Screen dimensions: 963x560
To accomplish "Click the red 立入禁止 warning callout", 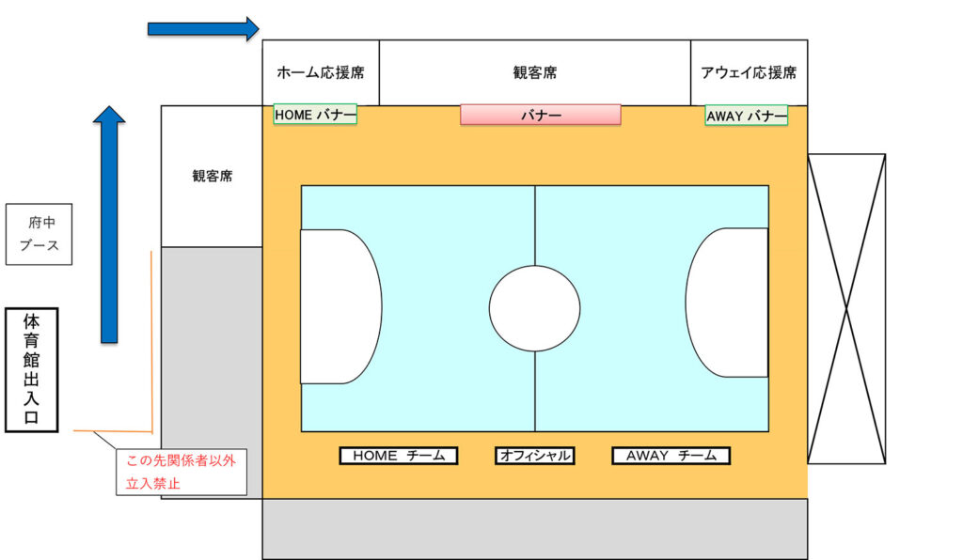I will (x=181, y=472).
